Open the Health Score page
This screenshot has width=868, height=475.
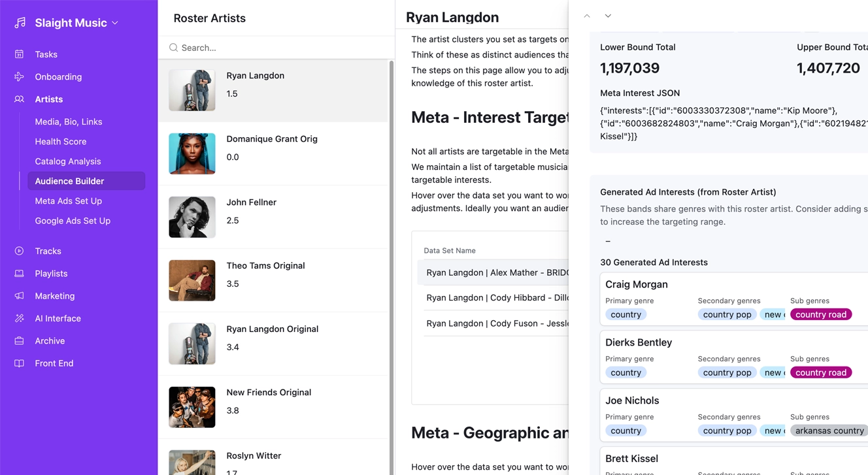(60, 141)
